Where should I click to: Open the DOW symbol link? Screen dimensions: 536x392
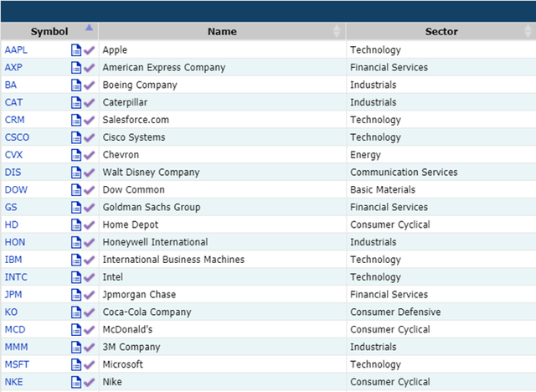(16, 189)
